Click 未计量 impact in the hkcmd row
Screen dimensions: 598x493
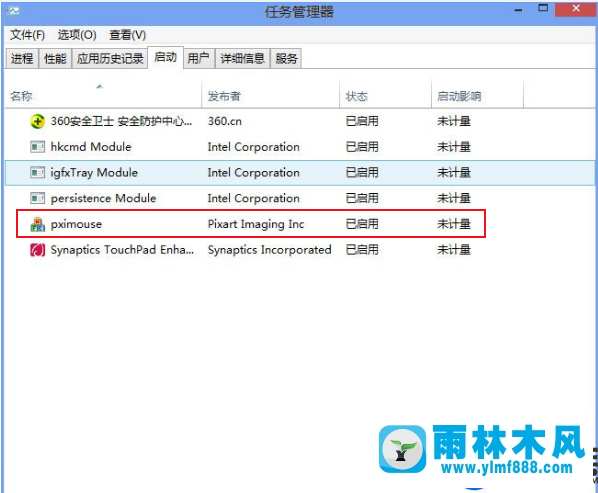click(454, 147)
